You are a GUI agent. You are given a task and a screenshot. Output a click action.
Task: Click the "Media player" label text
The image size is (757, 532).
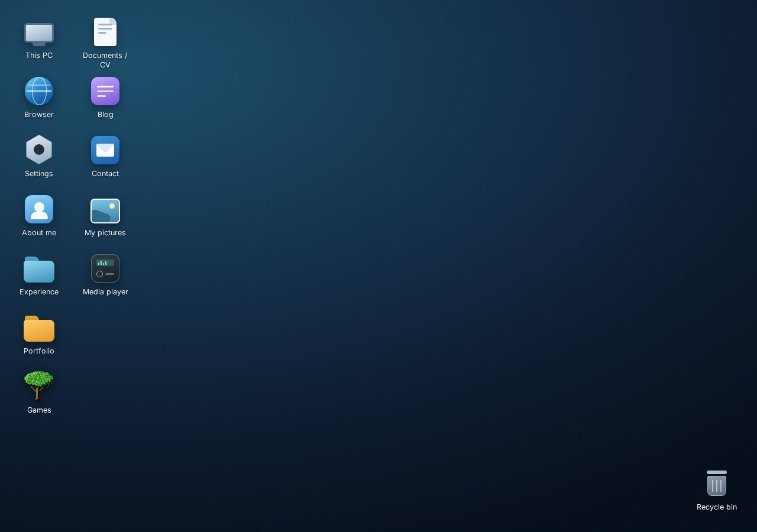click(x=105, y=292)
